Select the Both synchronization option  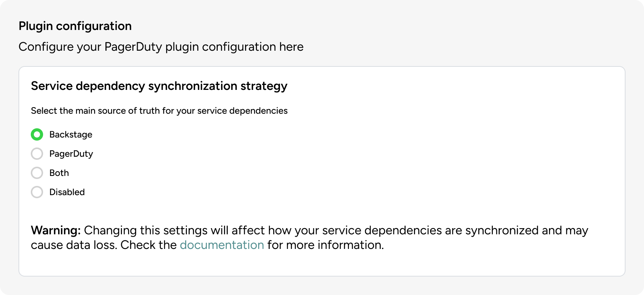[37, 173]
